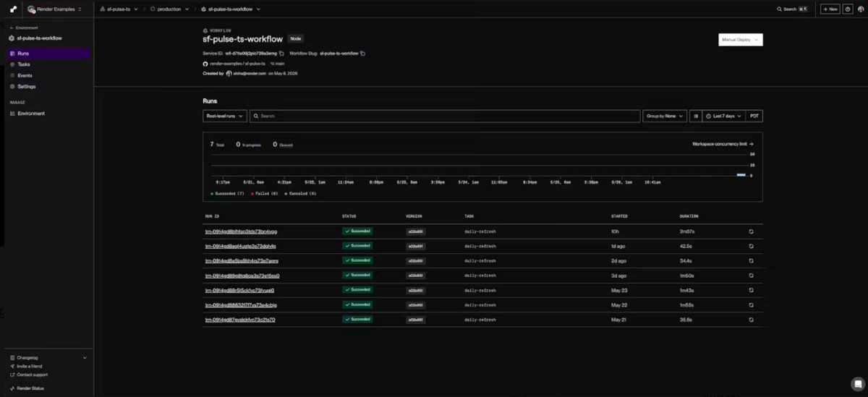Open run ID in the 1d ago row
This screenshot has height=397, width=868.
click(240, 246)
